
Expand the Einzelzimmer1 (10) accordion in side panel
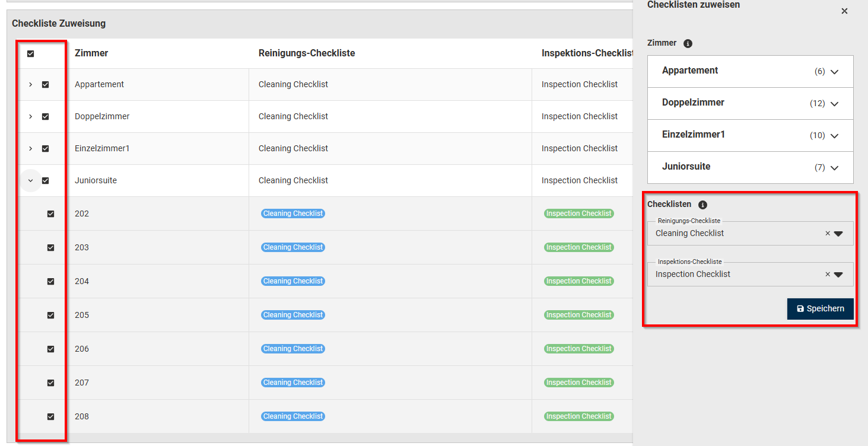pyautogui.click(x=750, y=135)
